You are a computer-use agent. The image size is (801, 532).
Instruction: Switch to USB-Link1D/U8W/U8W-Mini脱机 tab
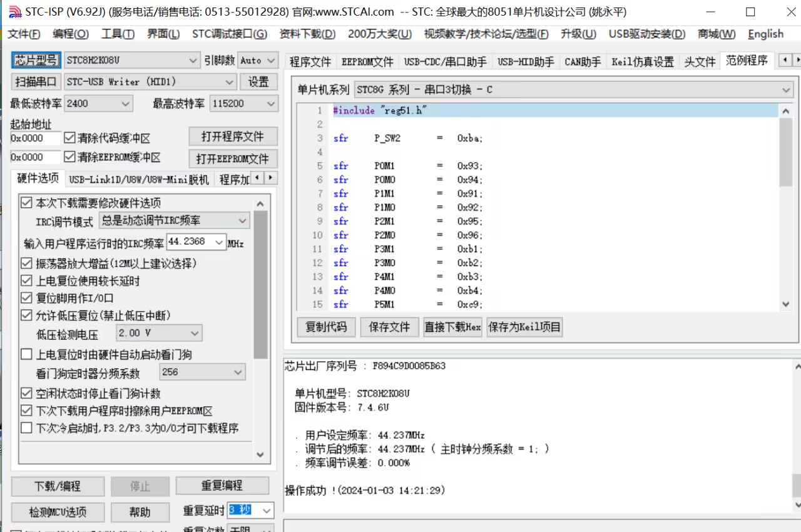(x=138, y=180)
